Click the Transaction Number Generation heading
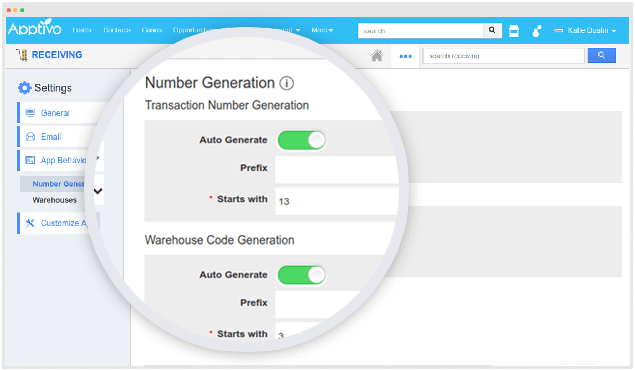The height and width of the screenshot is (371, 635). (227, 105)
